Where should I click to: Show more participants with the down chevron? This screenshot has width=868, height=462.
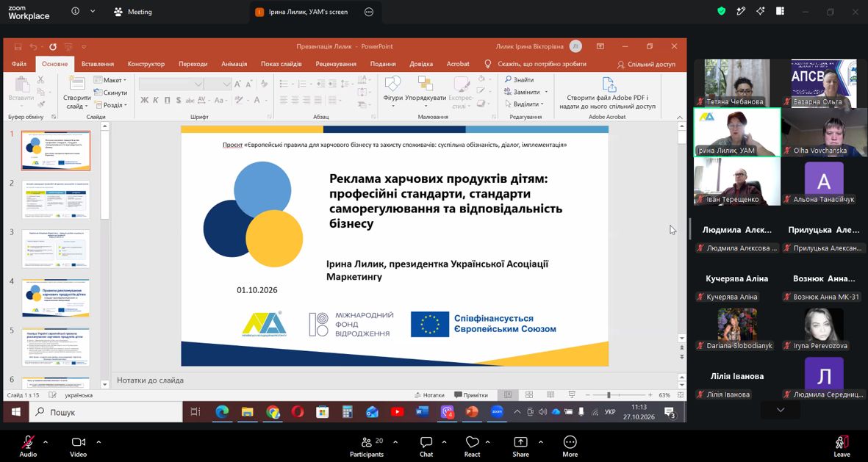(x=781, y=410)
